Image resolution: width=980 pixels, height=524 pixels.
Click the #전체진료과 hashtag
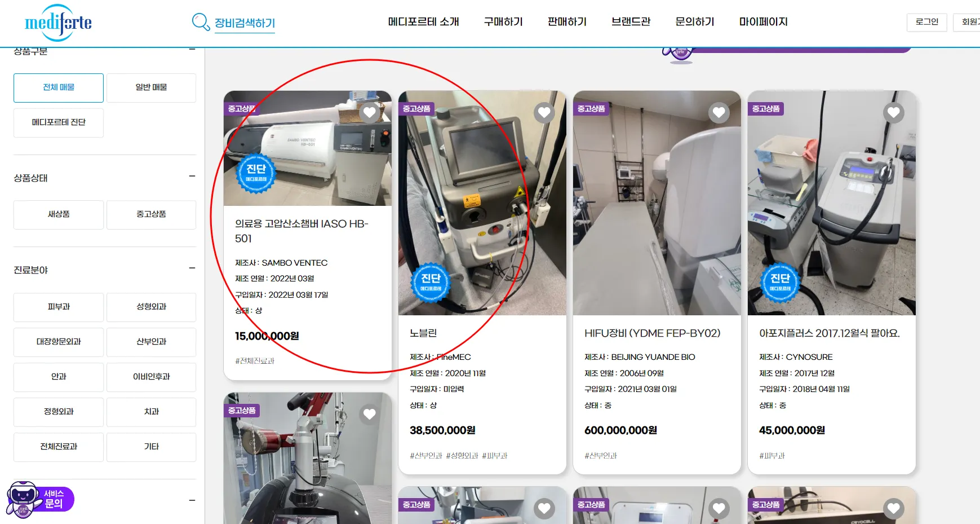click(x=255, y=361)
